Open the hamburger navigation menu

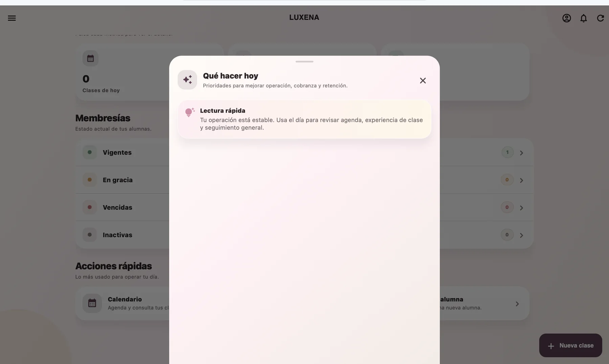[12, 18]
